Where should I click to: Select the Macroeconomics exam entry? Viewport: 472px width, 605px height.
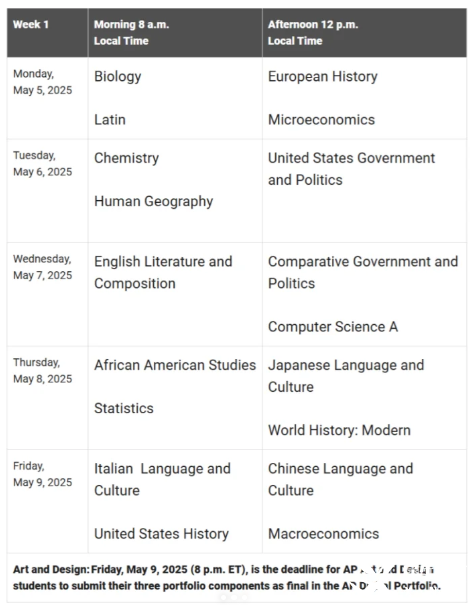click(x=324, y=534)
